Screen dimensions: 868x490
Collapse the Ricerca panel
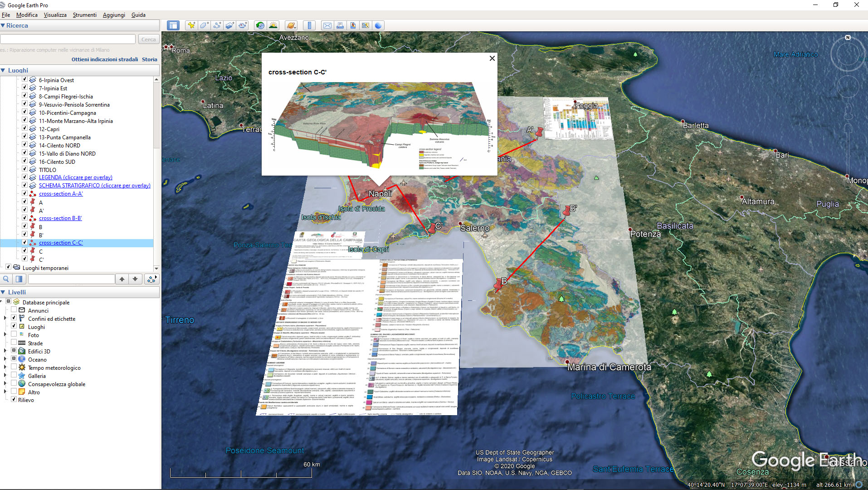(x=3, y=25)
